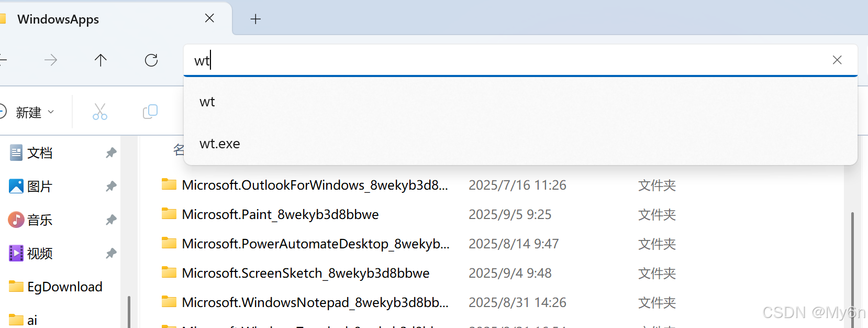This screenshot has height=328, width=868.
Task: Click folder icon of Microsoft.ScreenSketch row
Action: click(169, 272)
